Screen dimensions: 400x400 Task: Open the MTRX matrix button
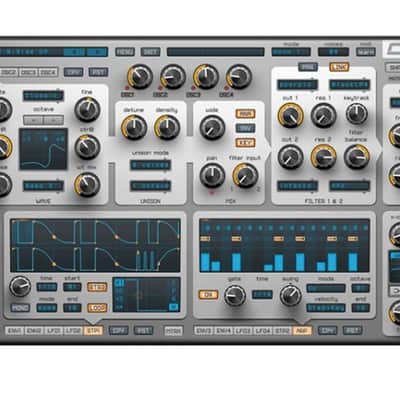(174, 331)
